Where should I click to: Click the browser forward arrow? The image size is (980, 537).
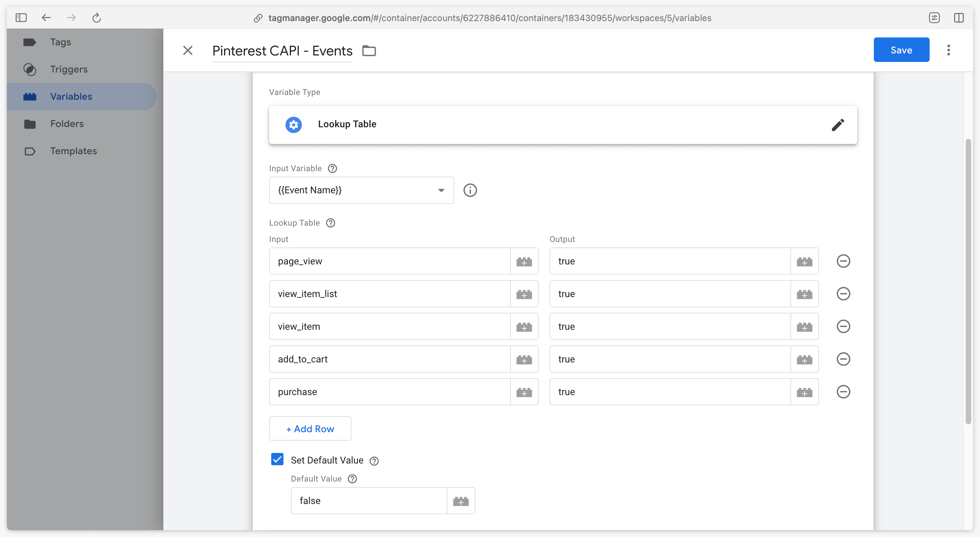pyautogui.click(x=71, y=18)
